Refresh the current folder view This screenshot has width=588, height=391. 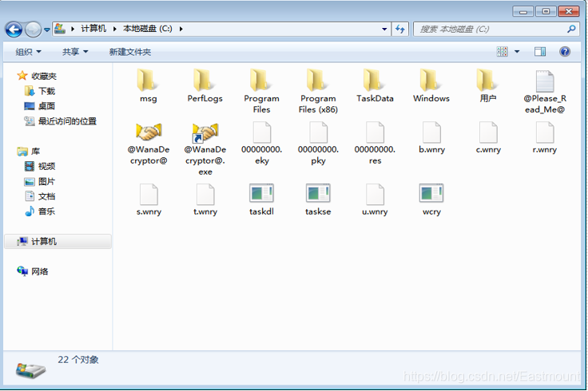tap(400, 29)
